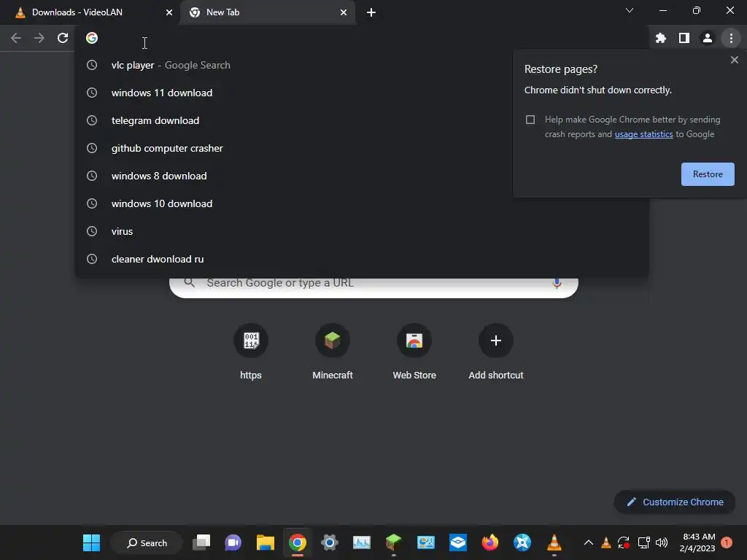
Task: Open the VLC cone taskbar icon
Action: tap(554, 542)
